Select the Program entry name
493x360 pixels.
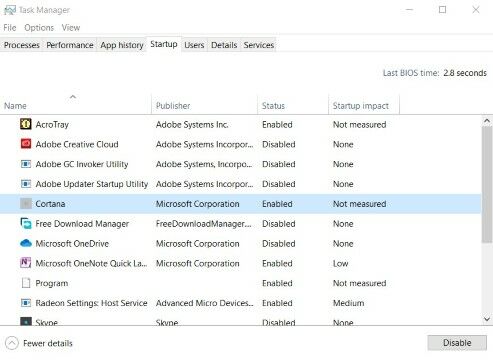point(52,283)
